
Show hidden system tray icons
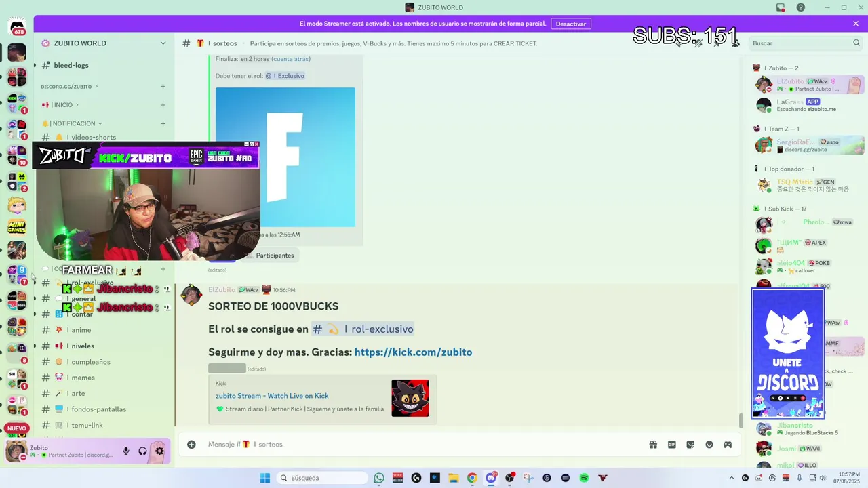tap(732, 478)
